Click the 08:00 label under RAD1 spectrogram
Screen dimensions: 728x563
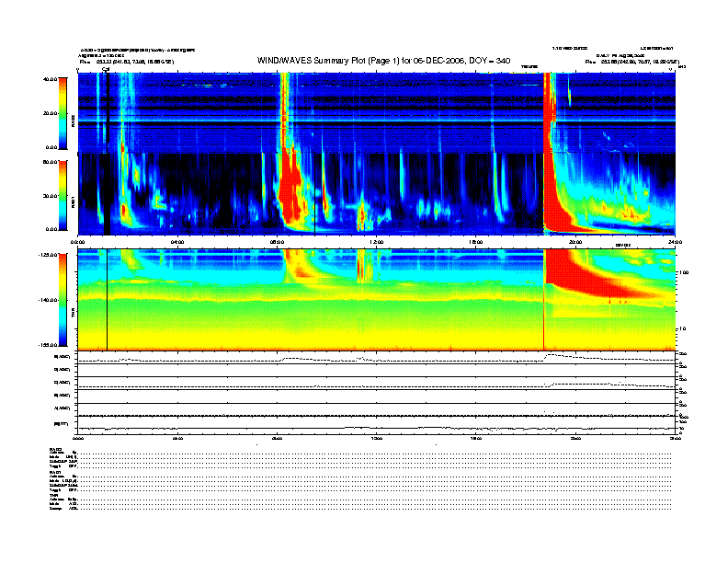277,242
